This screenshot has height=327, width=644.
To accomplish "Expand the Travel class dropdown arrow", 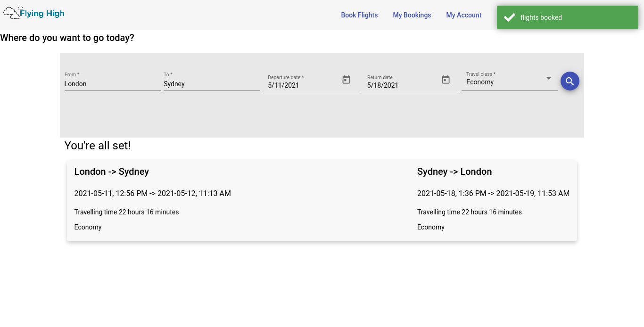I will [x=548, y=78].
